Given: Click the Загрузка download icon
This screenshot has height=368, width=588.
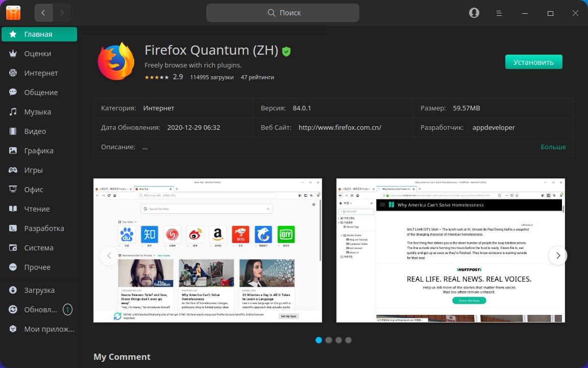Looking at the screenshot, I should pyautogui.click(x=13, y=290).
